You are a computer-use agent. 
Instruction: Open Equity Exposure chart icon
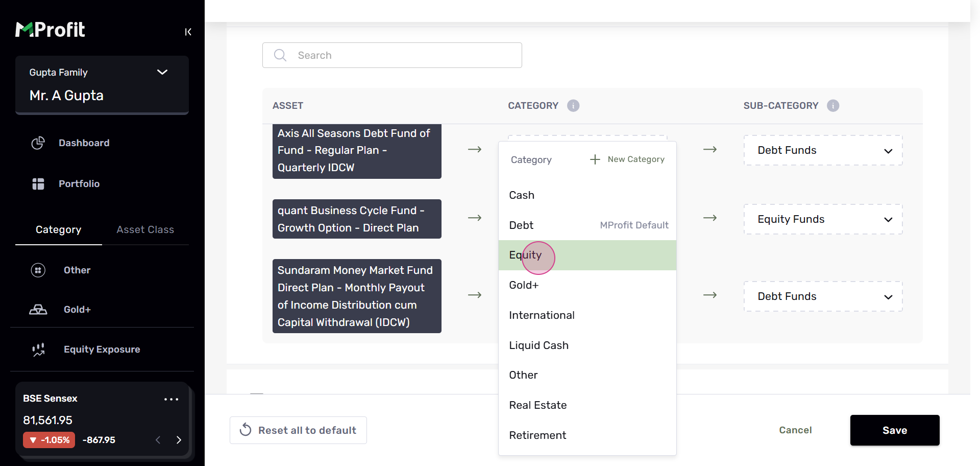[38, 349]
